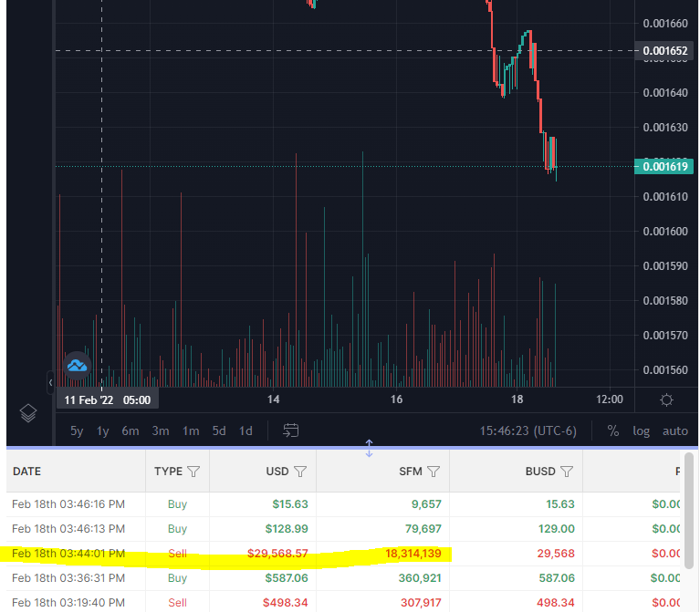The width and height of the screenshot is (700, 612).
Task: Collapse the side panel arrow handle
Action: 50,382
